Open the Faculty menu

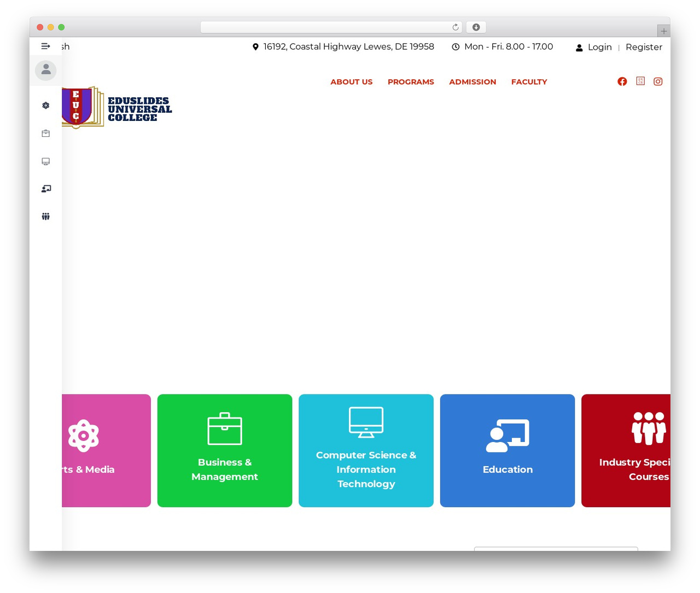[x=529, y=82]
